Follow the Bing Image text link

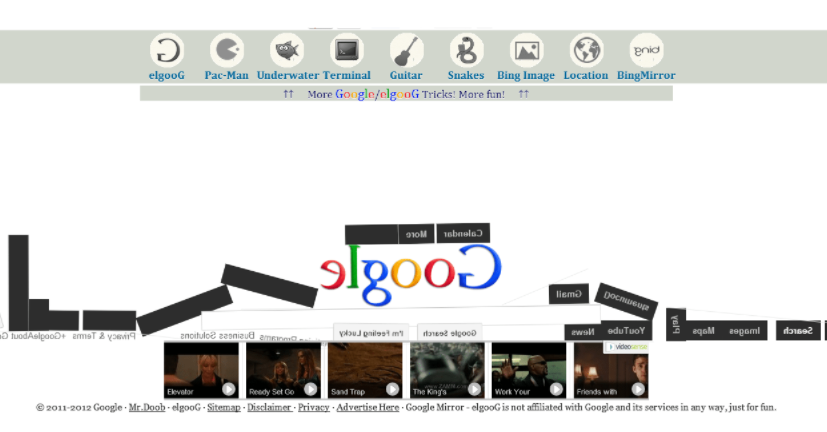tap(526, 75)
